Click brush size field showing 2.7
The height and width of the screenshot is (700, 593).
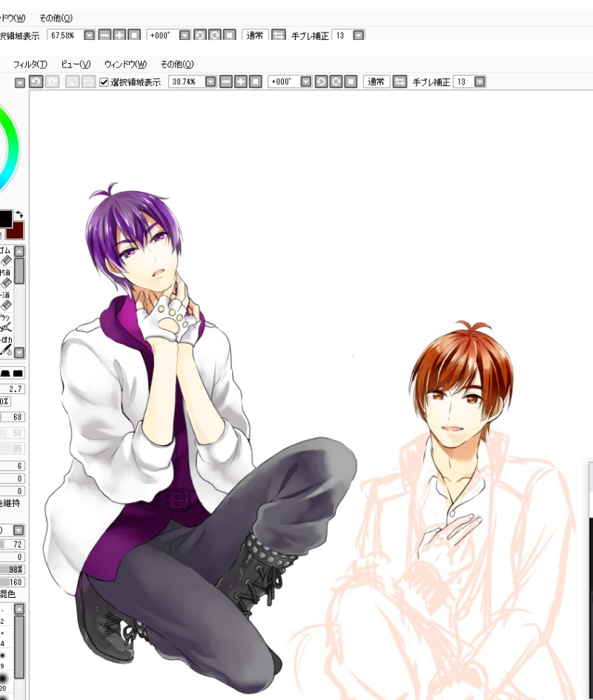[13, 389]
